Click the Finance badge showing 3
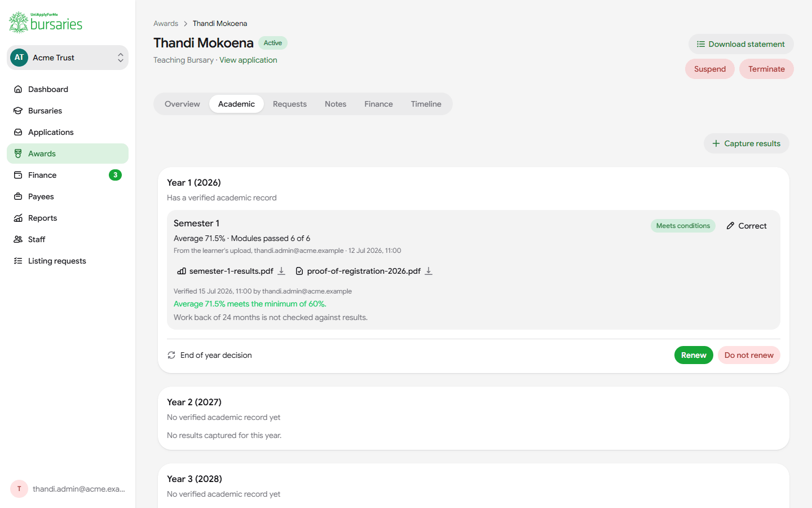 [115, 175]
